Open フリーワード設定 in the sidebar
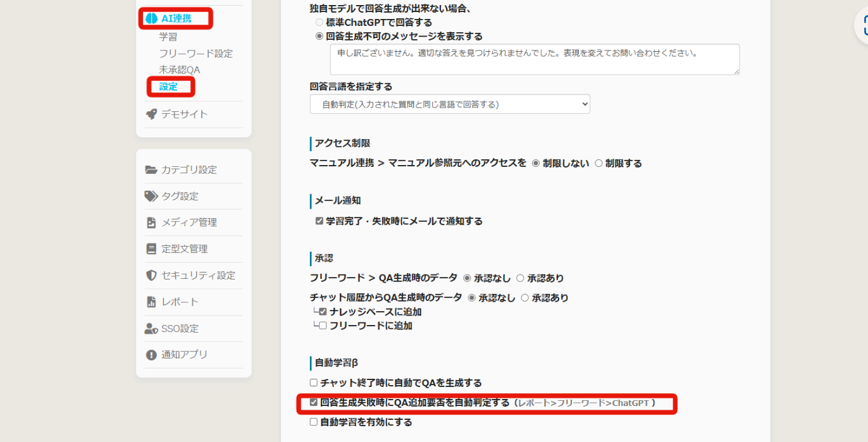 coord(195,54)
